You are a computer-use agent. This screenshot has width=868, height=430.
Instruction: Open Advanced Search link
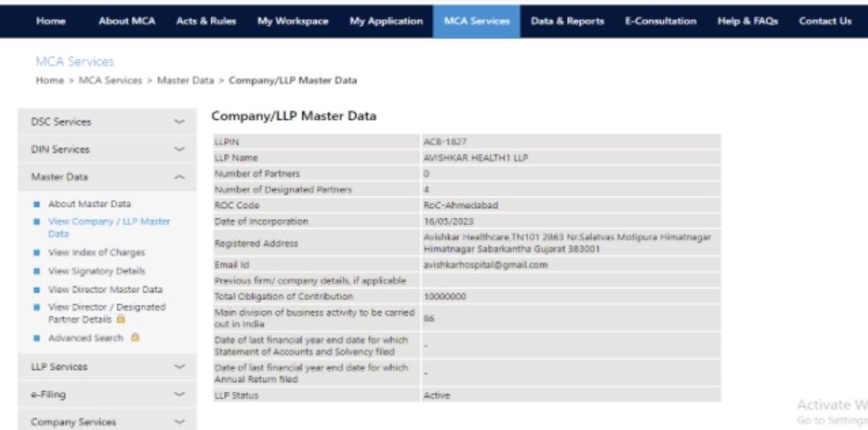(85, 338)
